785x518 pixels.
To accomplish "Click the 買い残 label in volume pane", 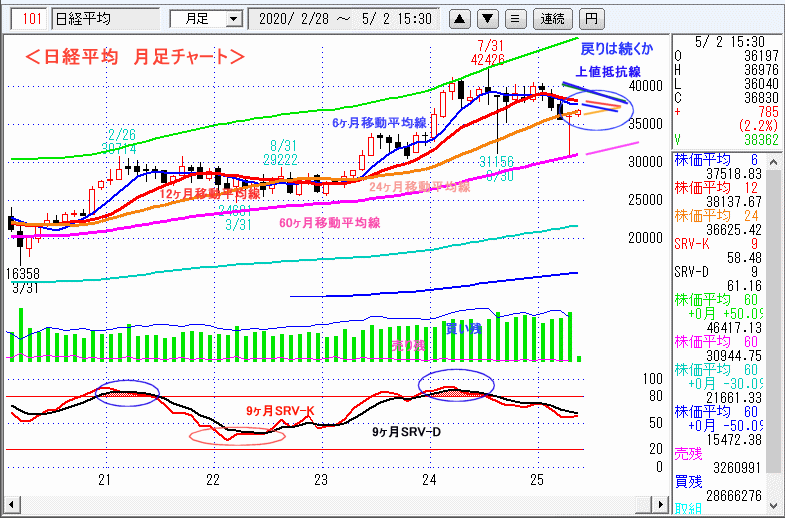I will point(464,328).
